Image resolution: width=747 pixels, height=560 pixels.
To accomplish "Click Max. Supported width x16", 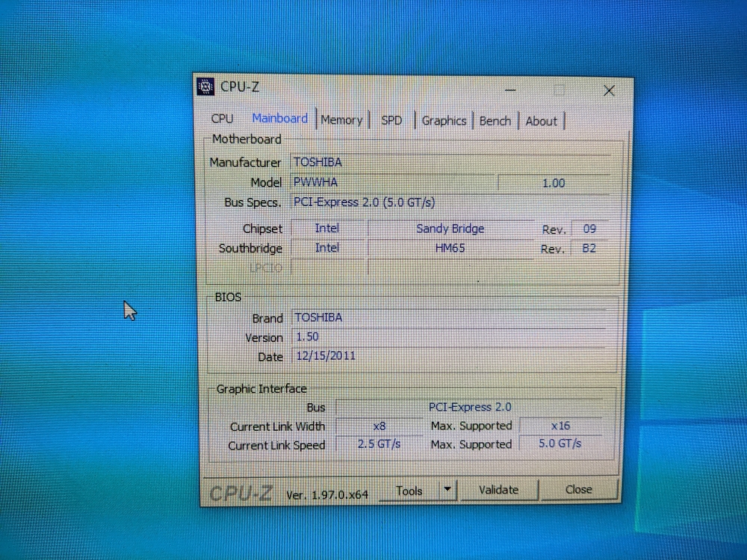I will click(x=561, y=426).
